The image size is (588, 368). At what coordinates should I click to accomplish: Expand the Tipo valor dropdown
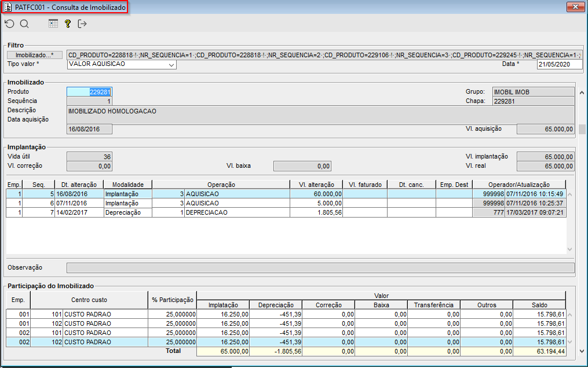[171, 65]
